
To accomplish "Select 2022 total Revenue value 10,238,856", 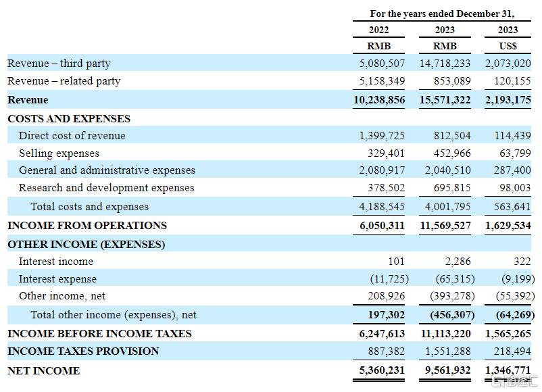I will [x=379, y=100].
